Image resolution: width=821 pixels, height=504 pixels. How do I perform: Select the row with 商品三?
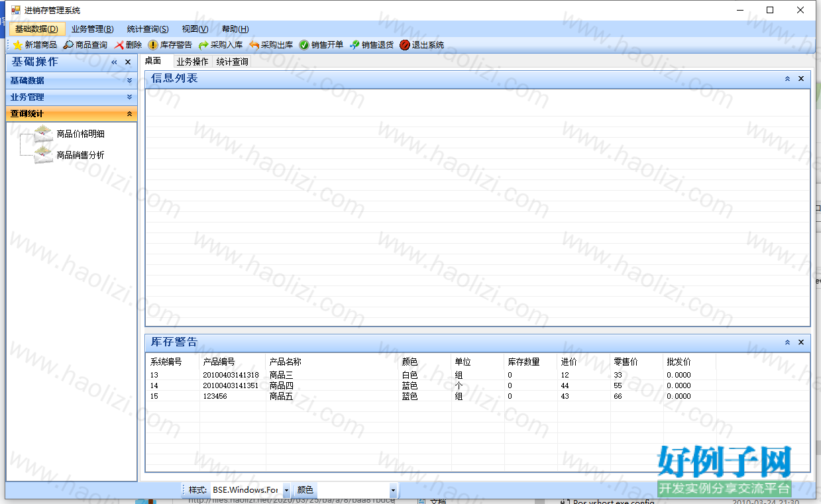[431, 375]
